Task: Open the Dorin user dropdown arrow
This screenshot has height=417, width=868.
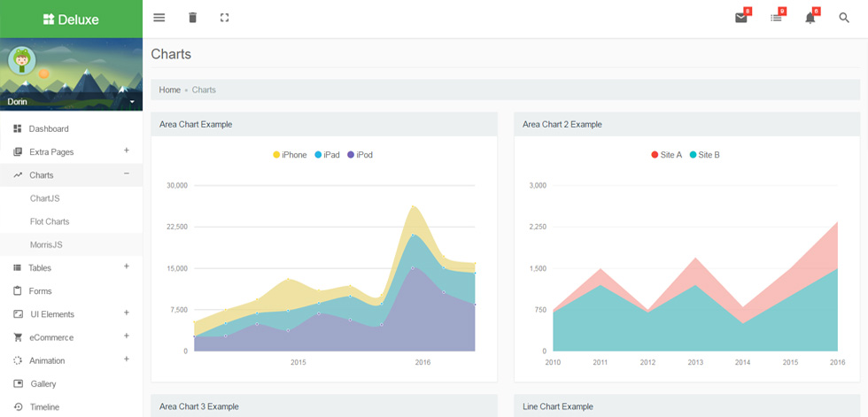Action: [x=132, y=103]
